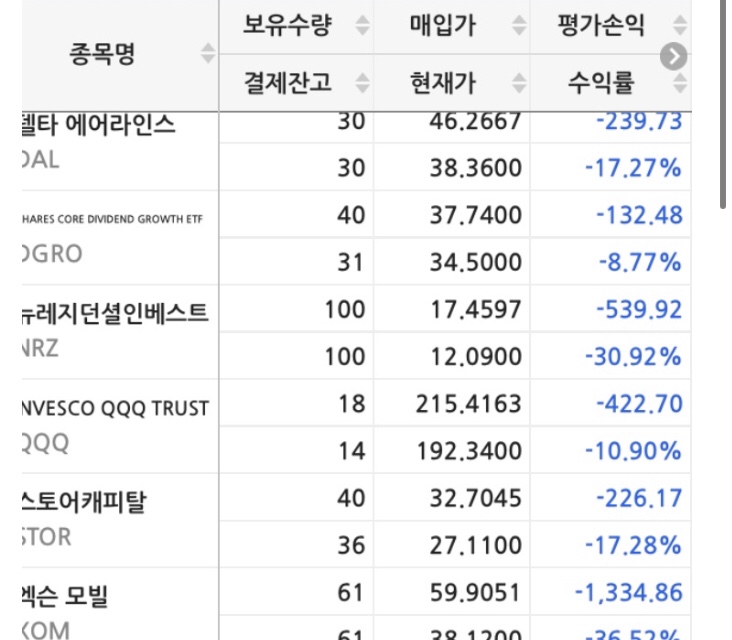Click QQQ settlement balance 14

(351, 451)
